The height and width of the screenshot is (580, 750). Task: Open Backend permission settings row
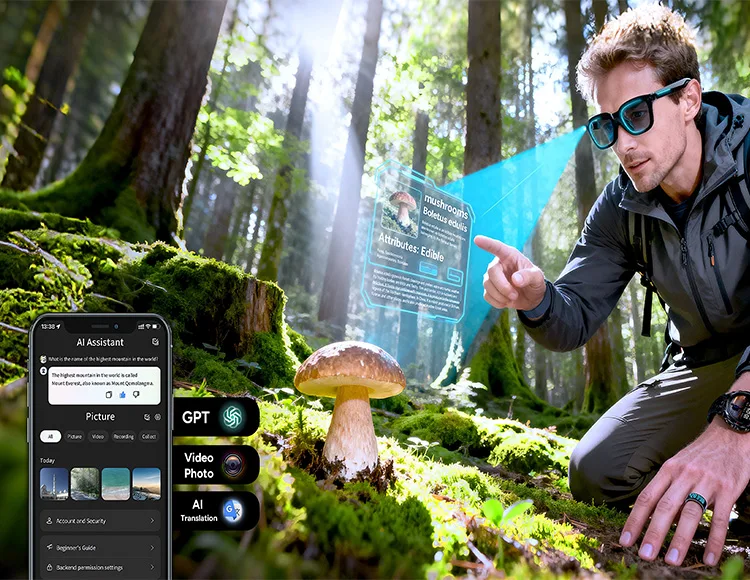pos(100,568)
